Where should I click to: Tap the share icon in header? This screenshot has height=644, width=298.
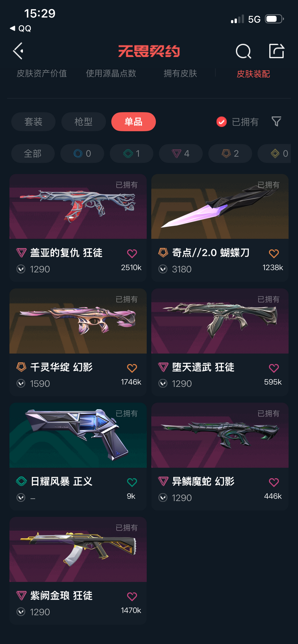click(276, 51)
